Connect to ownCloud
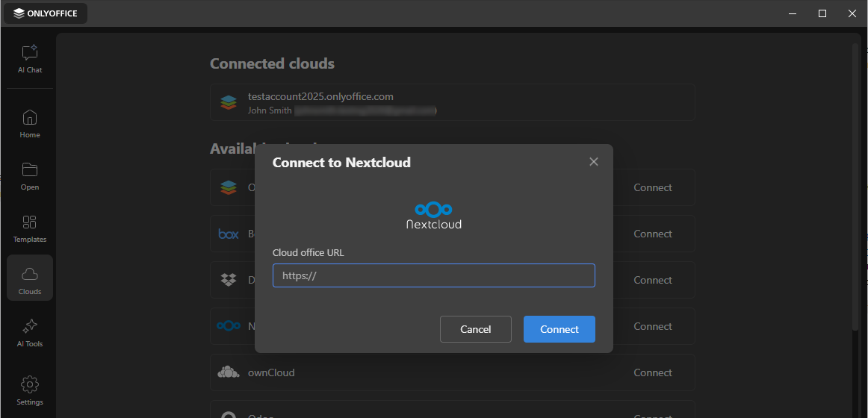This screenshot has height=418, width=868. pyautogui.click(x=653, y=372)
